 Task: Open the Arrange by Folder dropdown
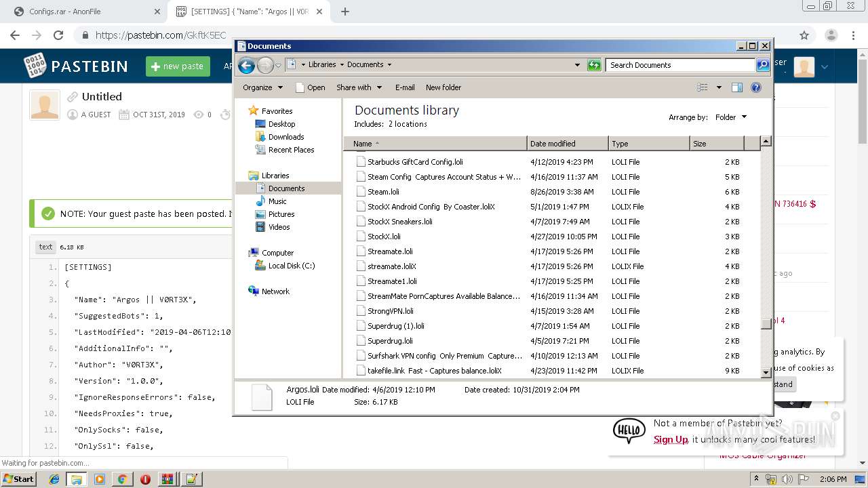[731, 117]
